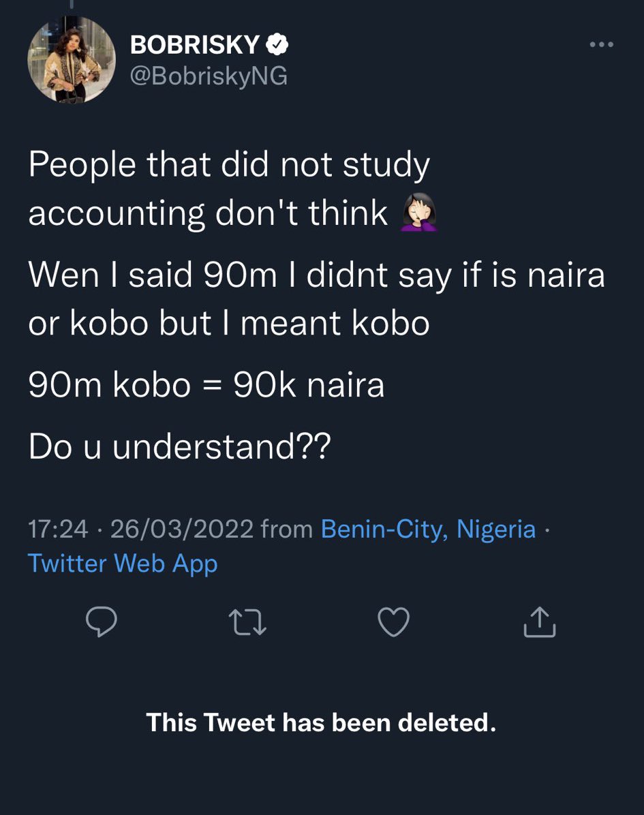Tap the retweet arrows icon
Screen dimensions: 644x815
[x=247, y=622]
